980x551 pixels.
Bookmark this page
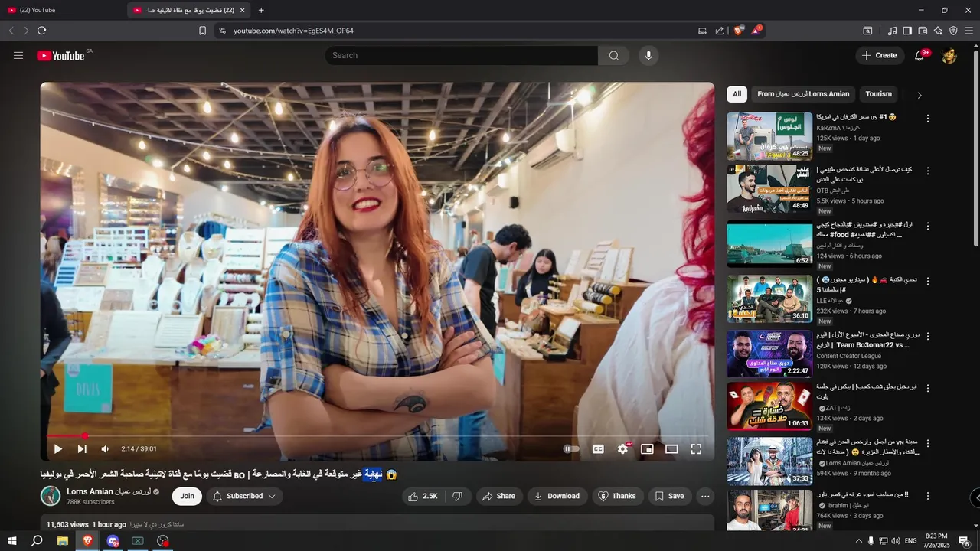[202, 31]
